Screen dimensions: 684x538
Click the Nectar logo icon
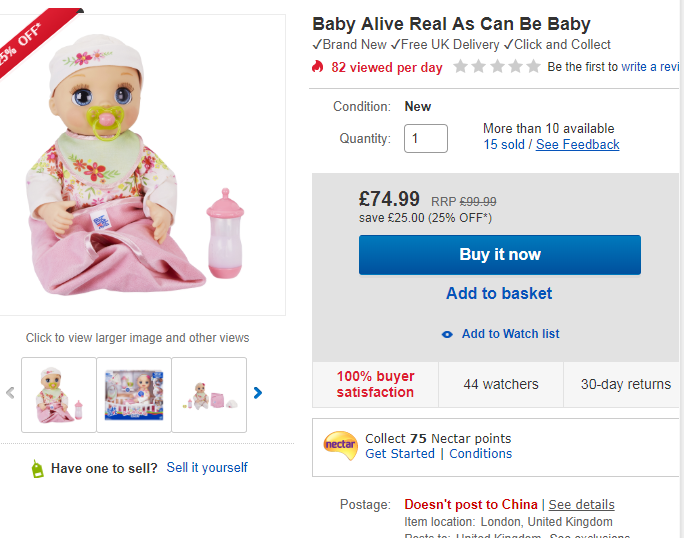click(340, 446)
